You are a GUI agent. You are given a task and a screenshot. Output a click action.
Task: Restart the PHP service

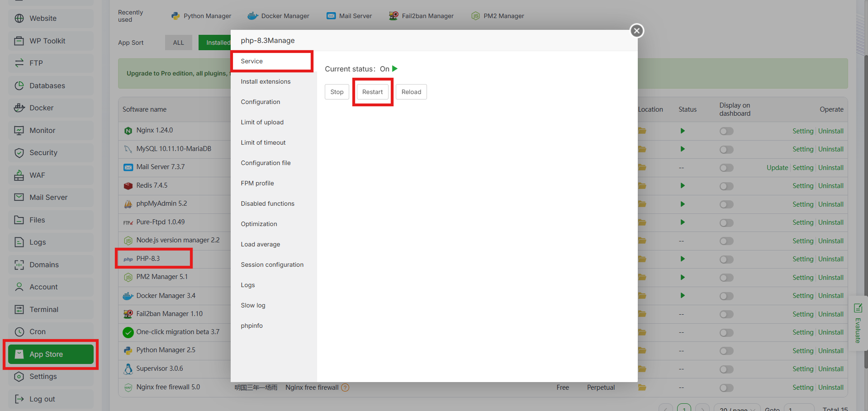tap(373, 92)
